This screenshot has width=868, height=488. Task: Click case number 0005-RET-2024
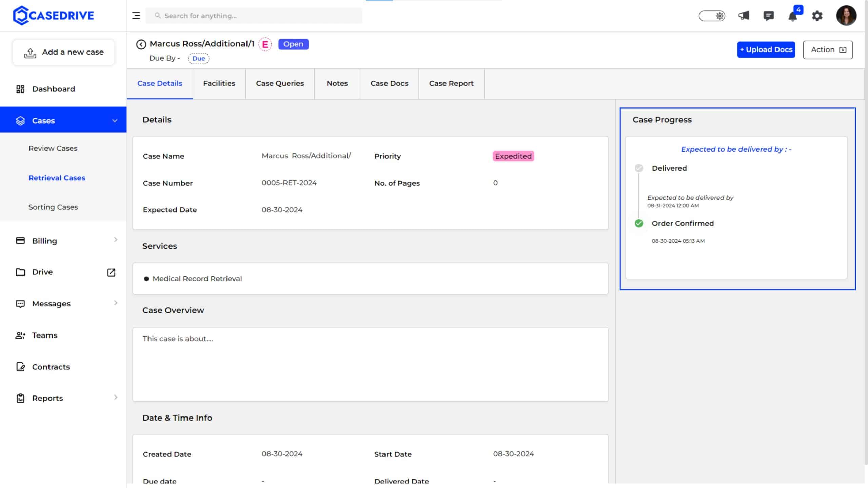(x=289, y=183)
